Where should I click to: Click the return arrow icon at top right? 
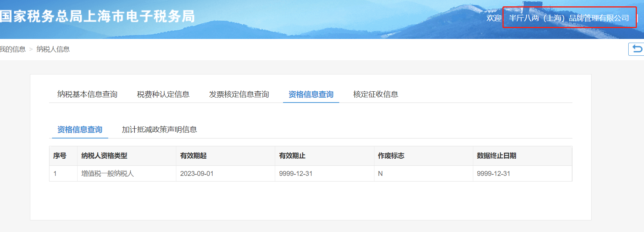(x=637, y=49)
